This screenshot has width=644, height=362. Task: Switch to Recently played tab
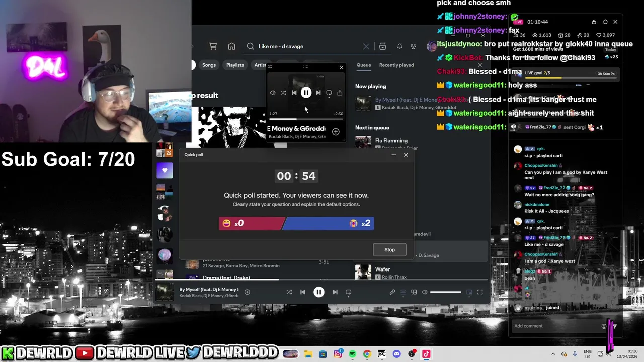(x=396, y=65)
